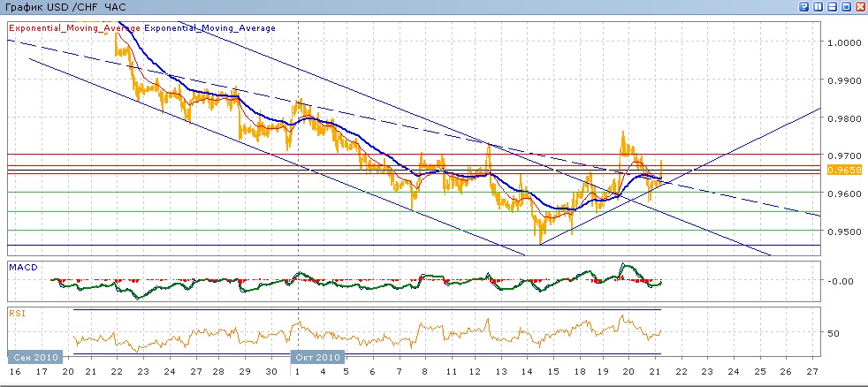Image resolution: width=868 pixels, height=387 pixels.
Task: Click the RSI indicator panel label
Action: [x=16, y=312]
